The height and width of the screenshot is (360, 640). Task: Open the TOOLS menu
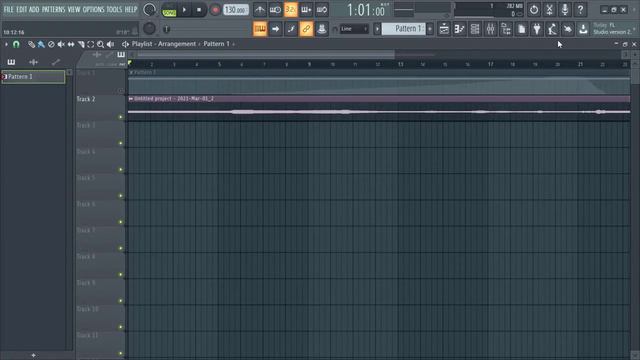tap(114, 9)
